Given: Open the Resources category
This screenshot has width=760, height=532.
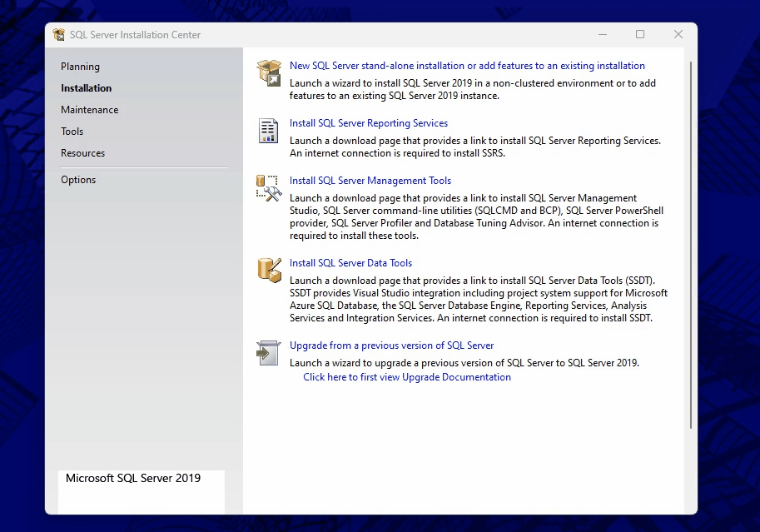Looking at the screenshot, I should (82, 153).
